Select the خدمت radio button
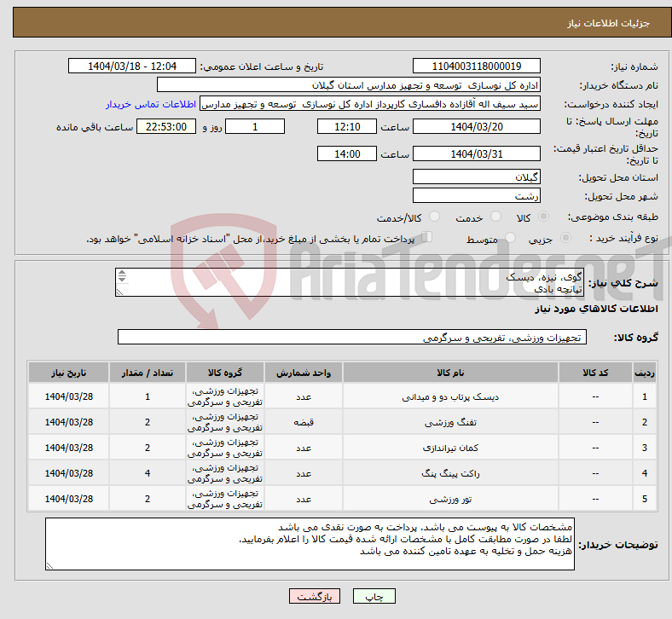The image size is (672, 619). tap(495, 217)
